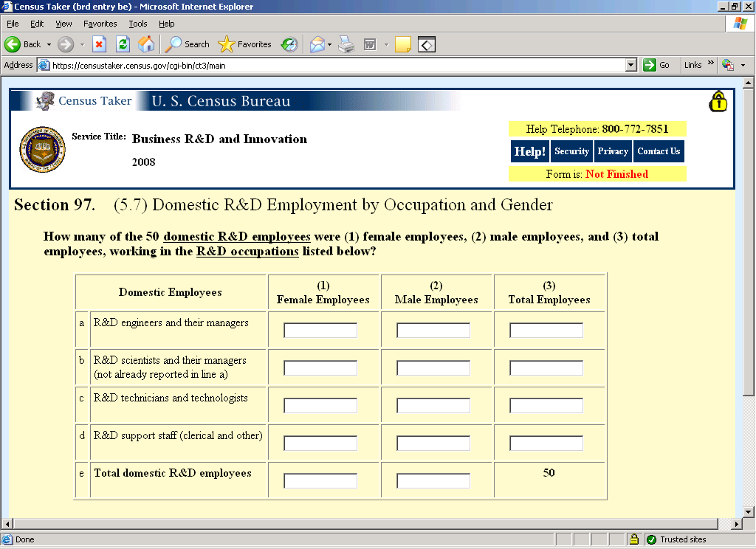Click the Print icon
756x549 pixels.
coord(346,44)
